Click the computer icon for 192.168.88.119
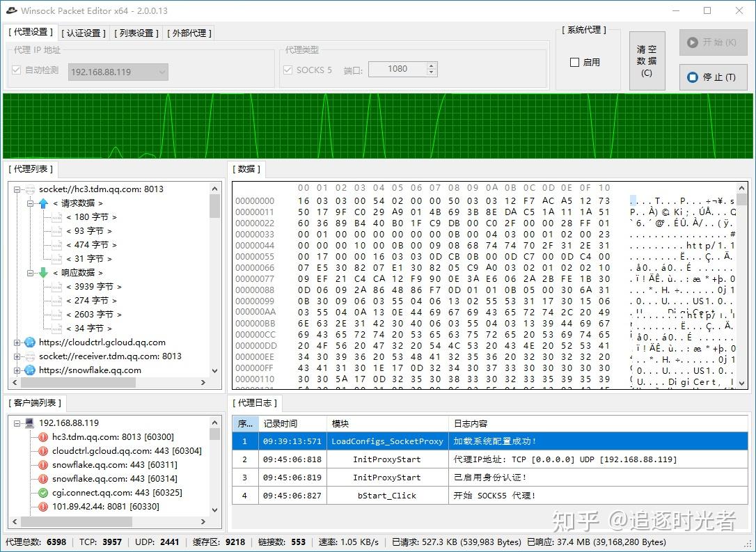The image size is (756, 552). click(x=30, y=424)
